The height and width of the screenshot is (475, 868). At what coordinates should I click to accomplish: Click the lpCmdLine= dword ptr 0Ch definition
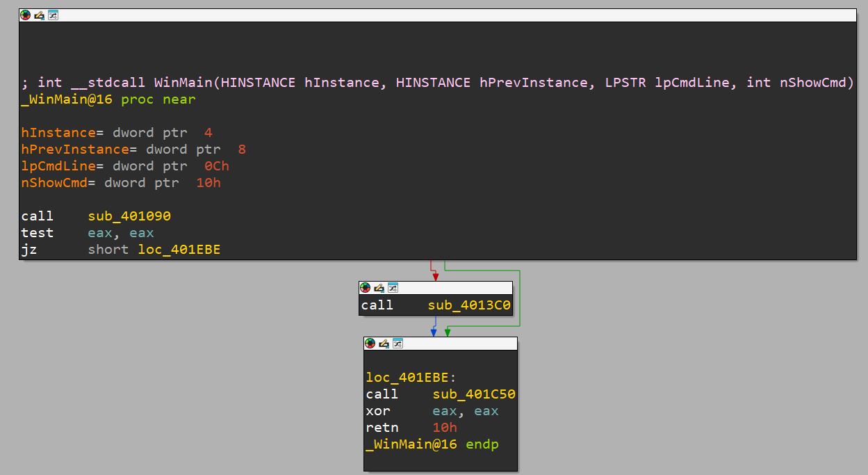125,166
